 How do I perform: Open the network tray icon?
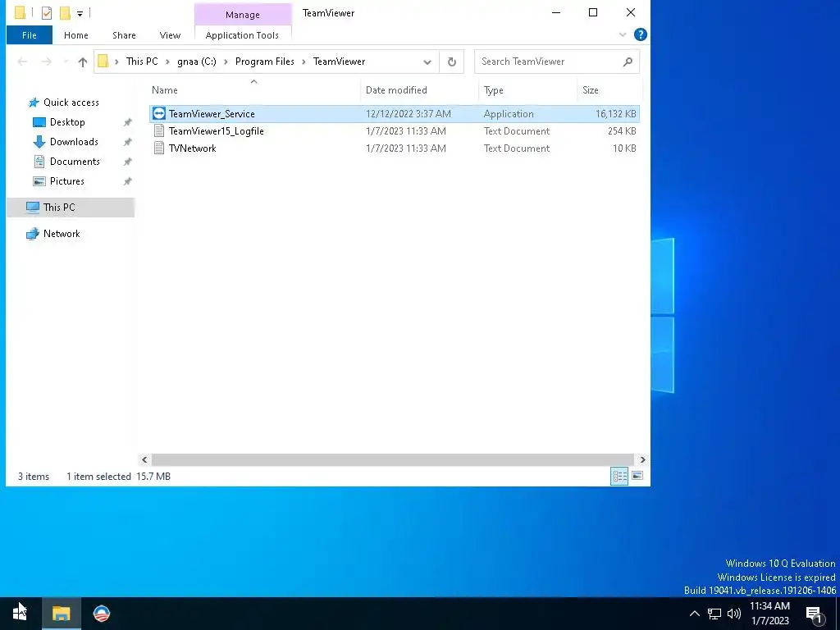[714, 614]
